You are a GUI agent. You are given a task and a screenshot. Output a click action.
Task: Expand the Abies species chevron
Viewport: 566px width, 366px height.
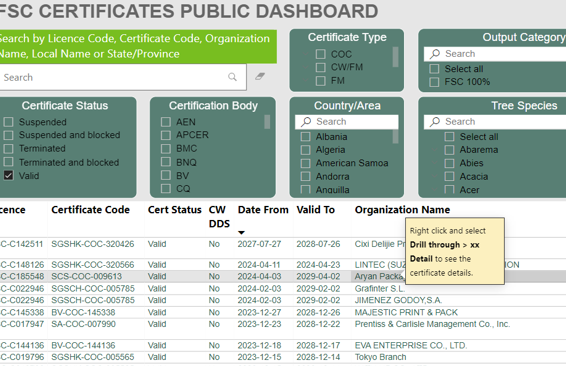[434, 163]
